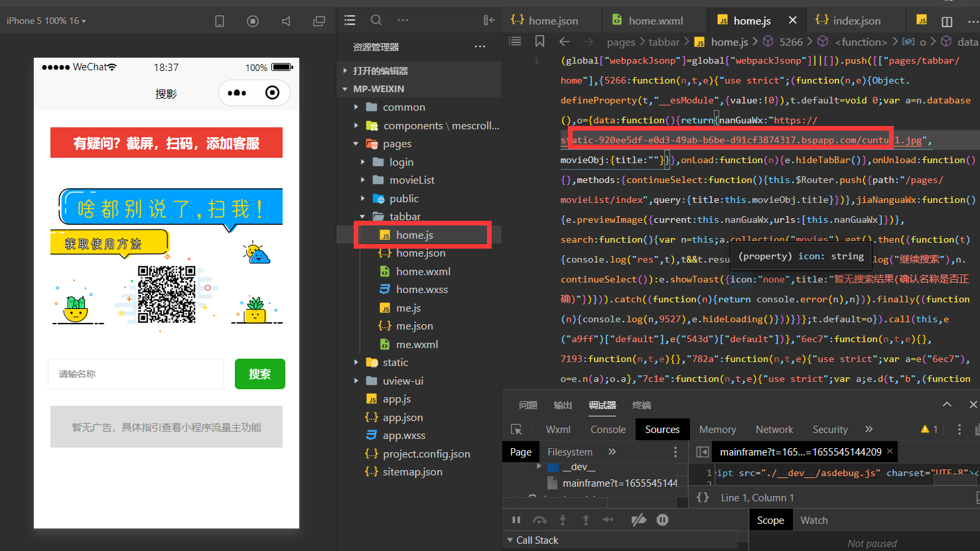Viewport: 980px width, 551px height.
Task: Open home.json in the file tree
Action: tap(421, 253)
